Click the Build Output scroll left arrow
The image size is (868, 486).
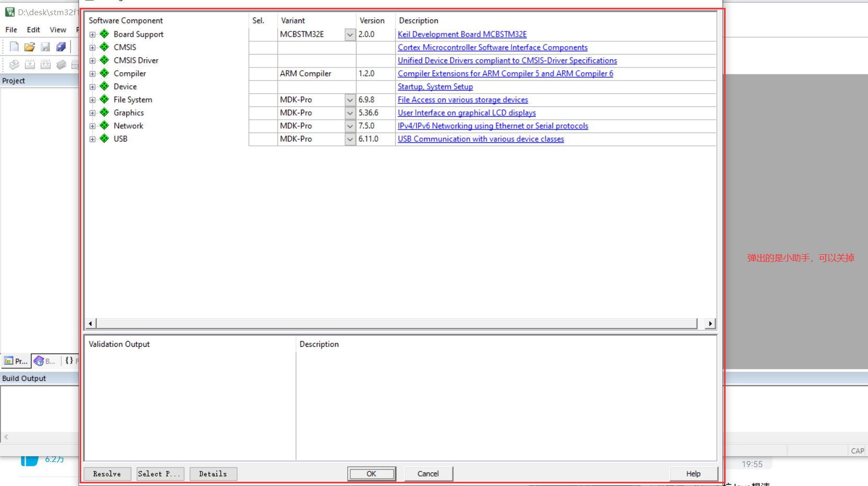pos(6,437)
